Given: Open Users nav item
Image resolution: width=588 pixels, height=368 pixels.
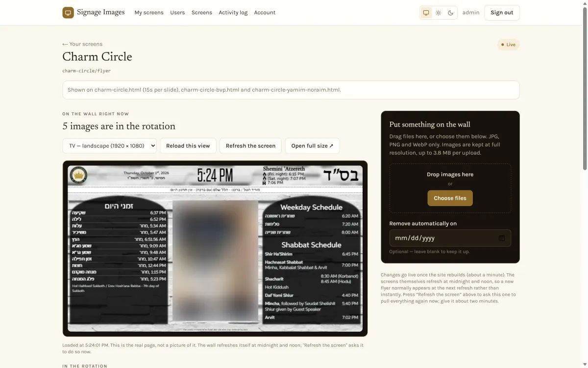Looking at the screenshot, I should coord(177,13).
